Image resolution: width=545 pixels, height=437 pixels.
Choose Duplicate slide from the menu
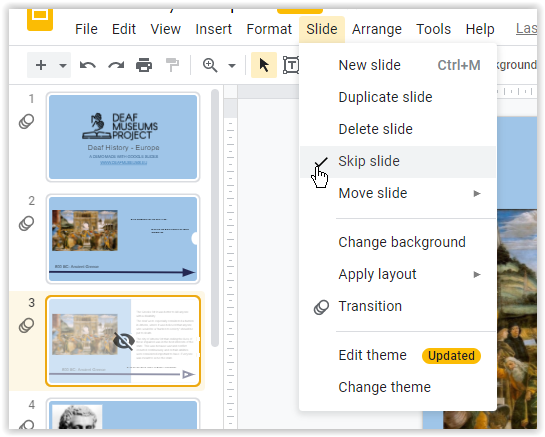click(398, 97)
